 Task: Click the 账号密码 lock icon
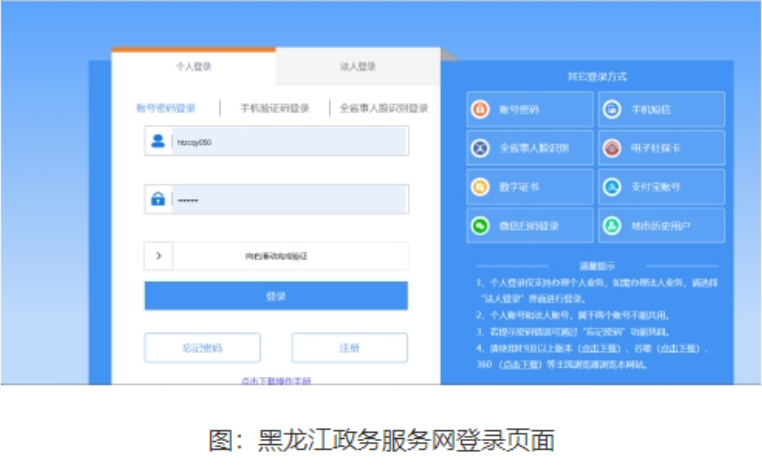[481, 110]
